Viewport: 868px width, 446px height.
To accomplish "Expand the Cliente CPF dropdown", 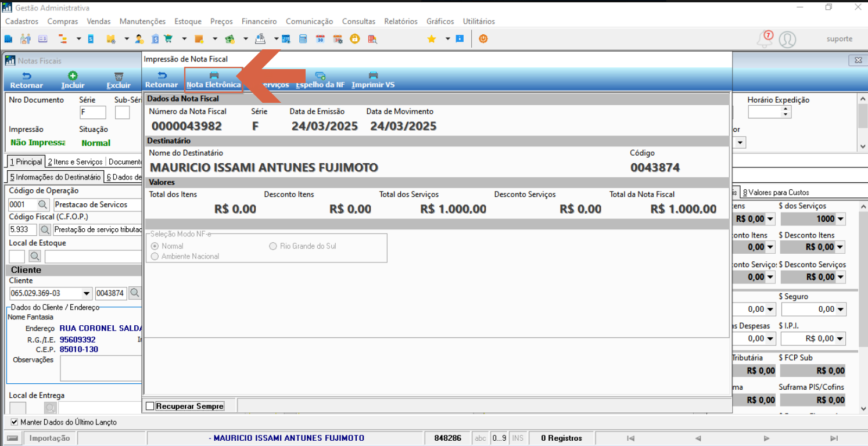I will (x=87, y=293).
